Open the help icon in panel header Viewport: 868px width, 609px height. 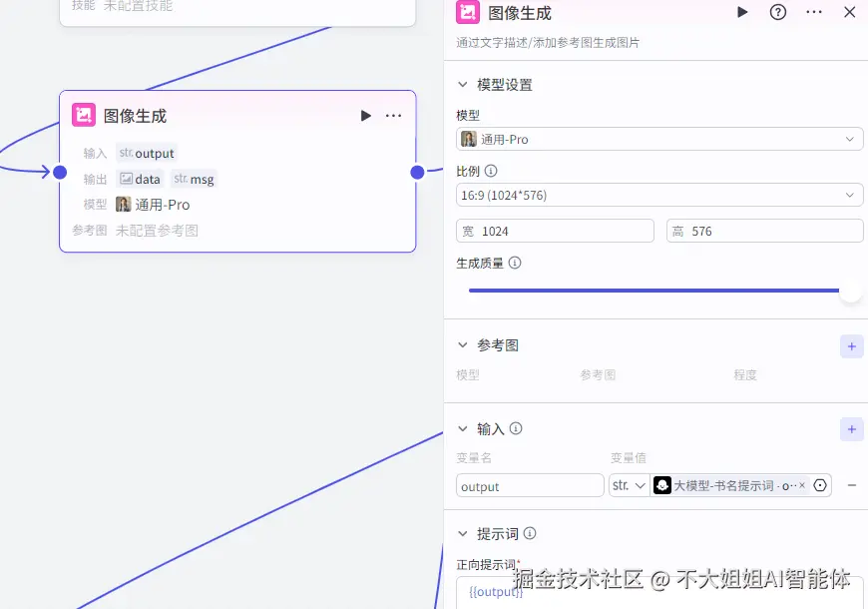point(778,12)
